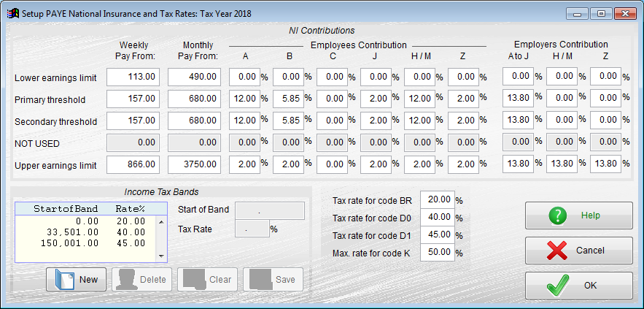Screen dimensions: 644x309
Task: Edit the tax rate for code D1 field
Action: pyautogui.click(x=438, y=235)
